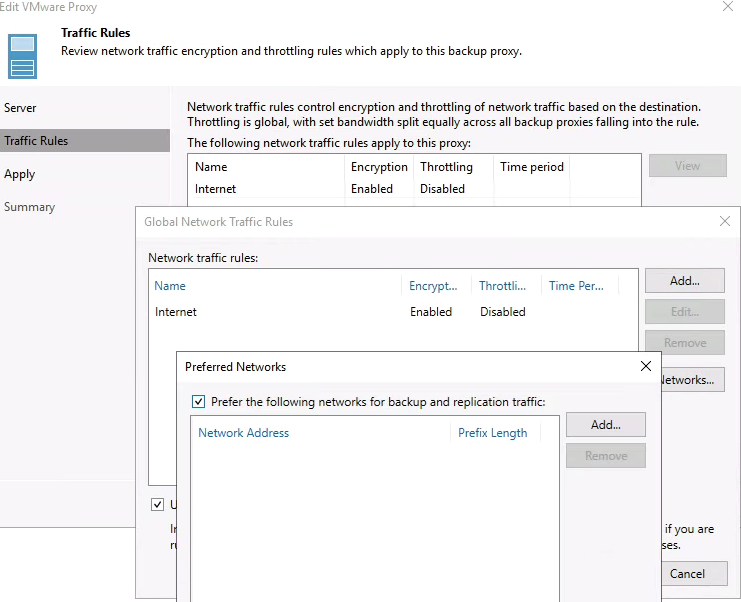The image size is (741, 602).
Task: Click Add in Preferred Networks dialog
Action: point(606,425)
